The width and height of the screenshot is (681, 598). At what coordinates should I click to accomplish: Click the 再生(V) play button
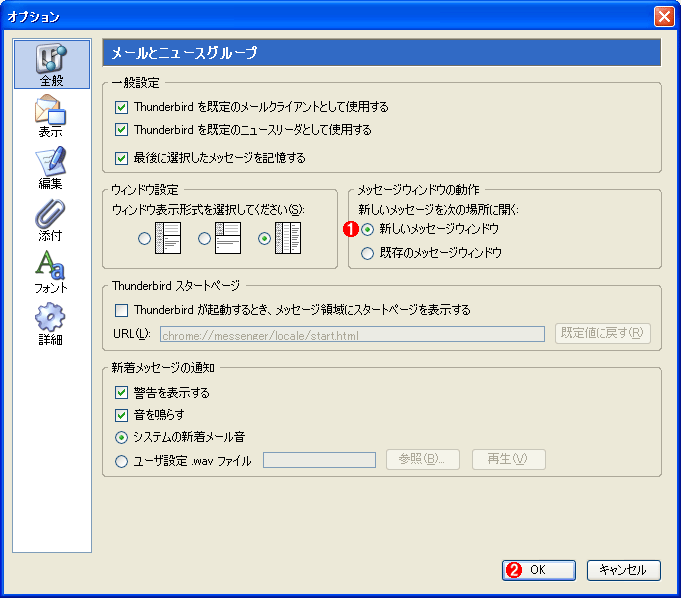(x=509, y=459)
